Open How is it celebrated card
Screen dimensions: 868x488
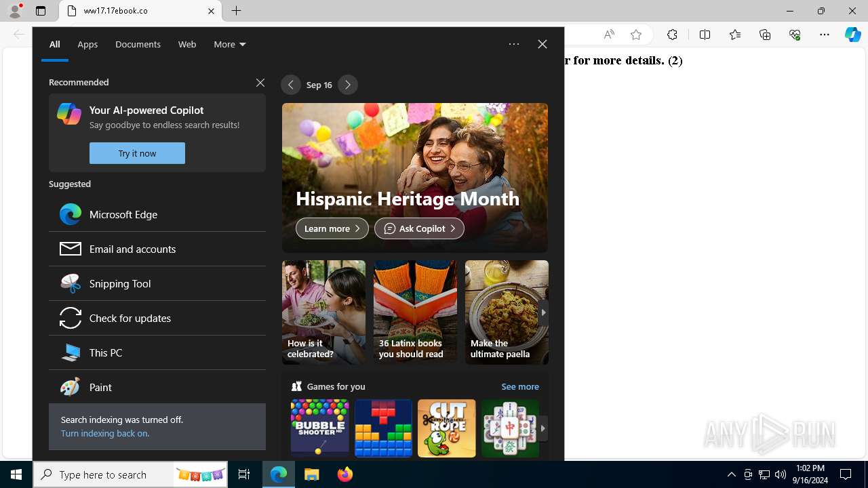(x=323, y=312)
